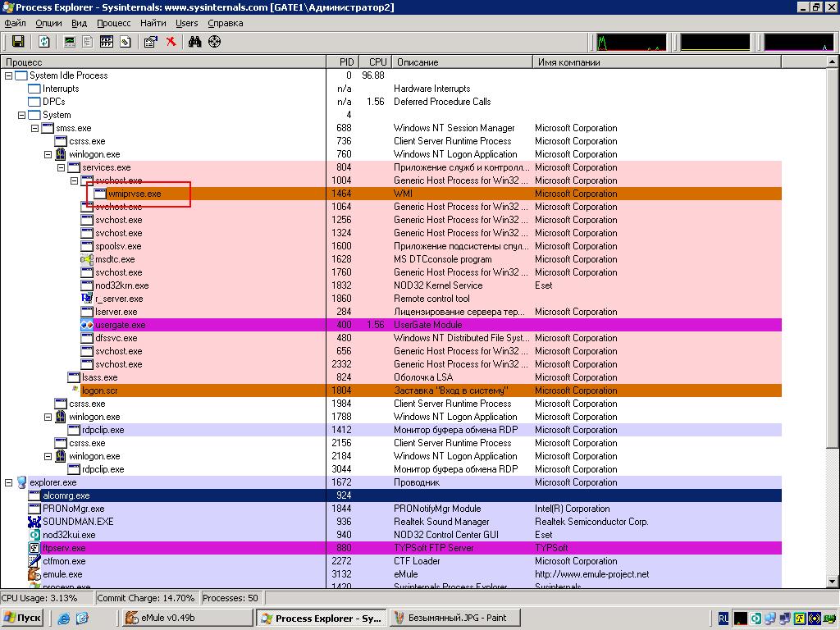Select the PRONoMgr.exe process row
Viewport: 840px width, 630px height.
pos(391,509)
